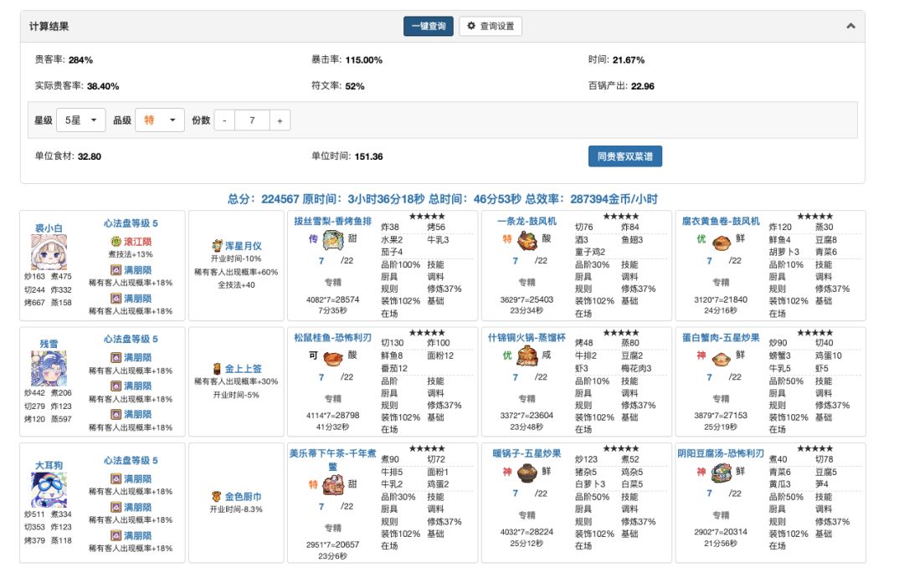Decrease 份数 with minus button
Screen dimensions: 904x588
pyautogui.click(x=224, y=120)
